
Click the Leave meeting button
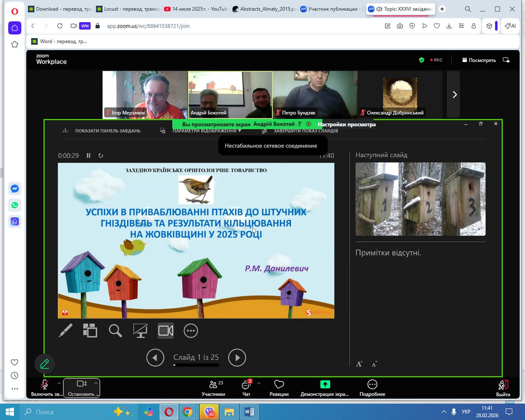coord(503,388)
